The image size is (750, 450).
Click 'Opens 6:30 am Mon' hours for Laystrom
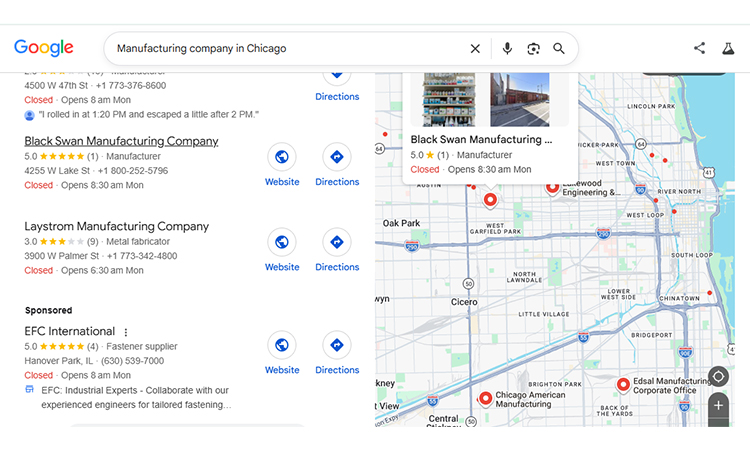tap(102, 270)
